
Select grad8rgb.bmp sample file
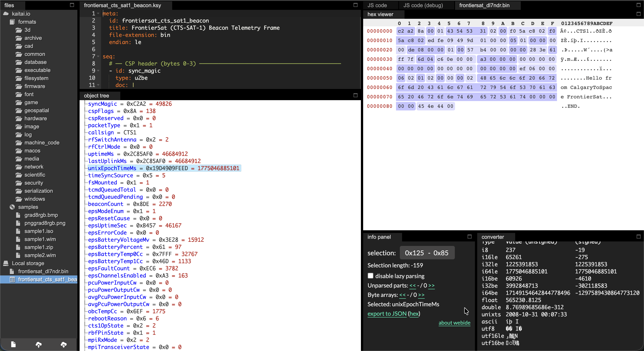(x=41, y=215)
